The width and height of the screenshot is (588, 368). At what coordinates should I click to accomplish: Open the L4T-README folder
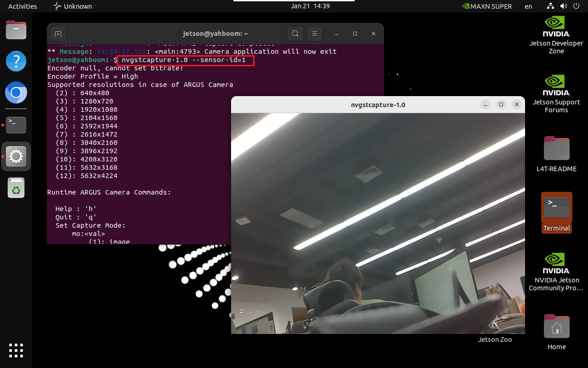click(x=556, y=154)
